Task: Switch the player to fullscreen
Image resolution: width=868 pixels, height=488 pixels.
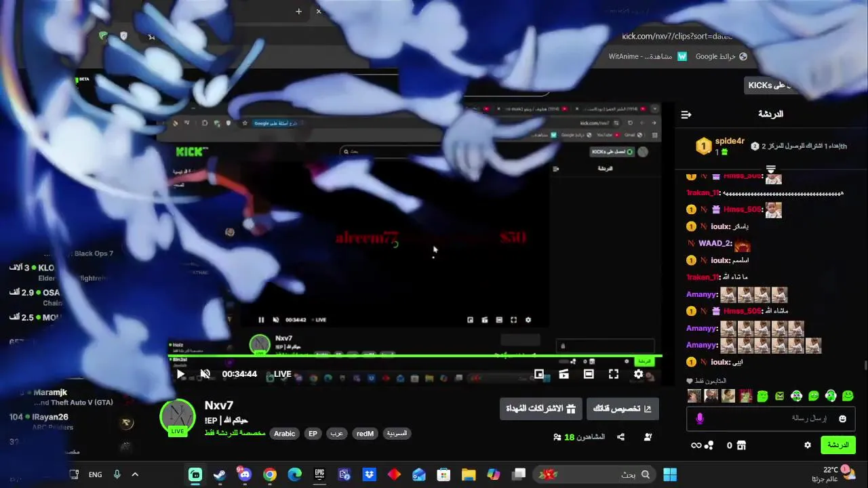Action: (x=614, y=374)
